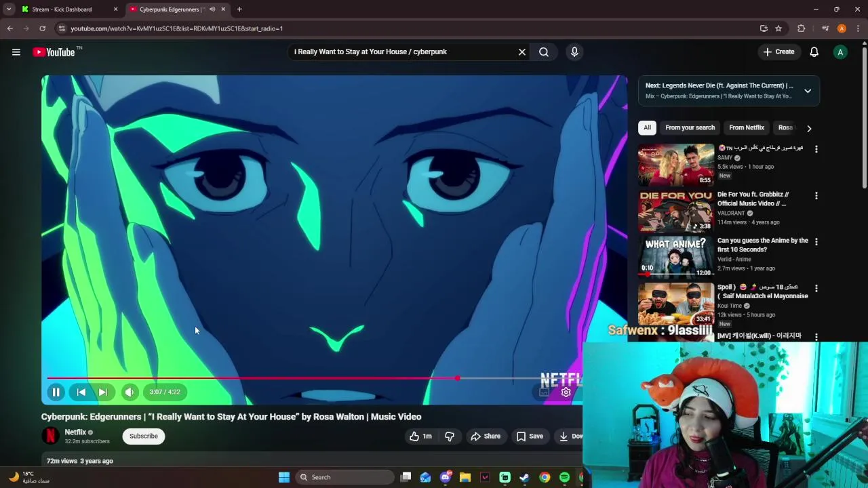Image resolution: width=868 pixels, height=488 pixels.
Task: Bookmark this page with the star
Action: [x=778, y=28]
